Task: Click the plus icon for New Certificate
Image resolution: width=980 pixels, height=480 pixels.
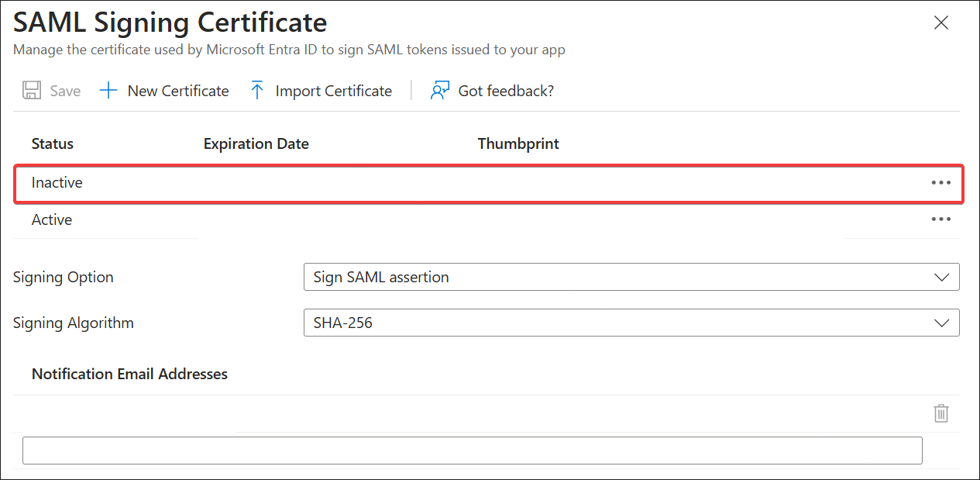Action: [108, 91]
